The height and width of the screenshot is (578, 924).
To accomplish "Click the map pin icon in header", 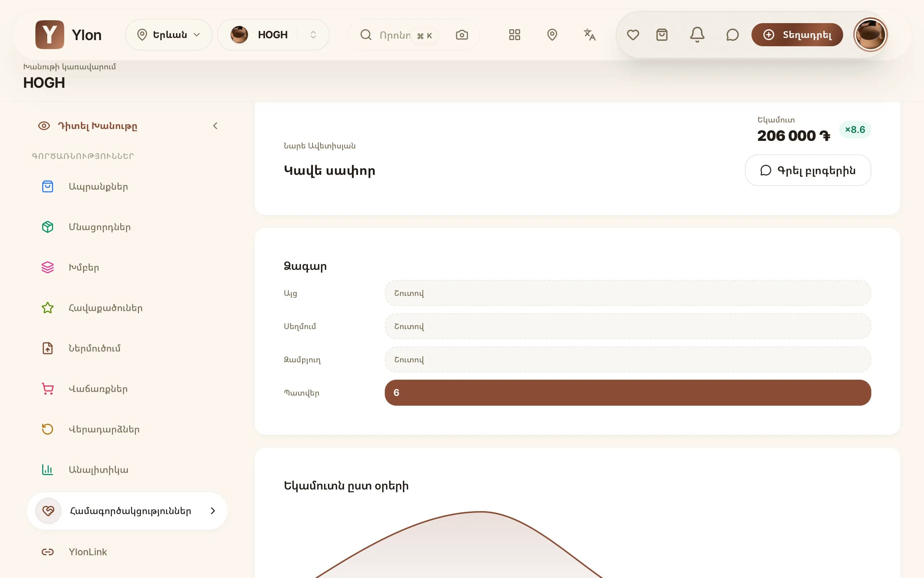I will [552, 35].
